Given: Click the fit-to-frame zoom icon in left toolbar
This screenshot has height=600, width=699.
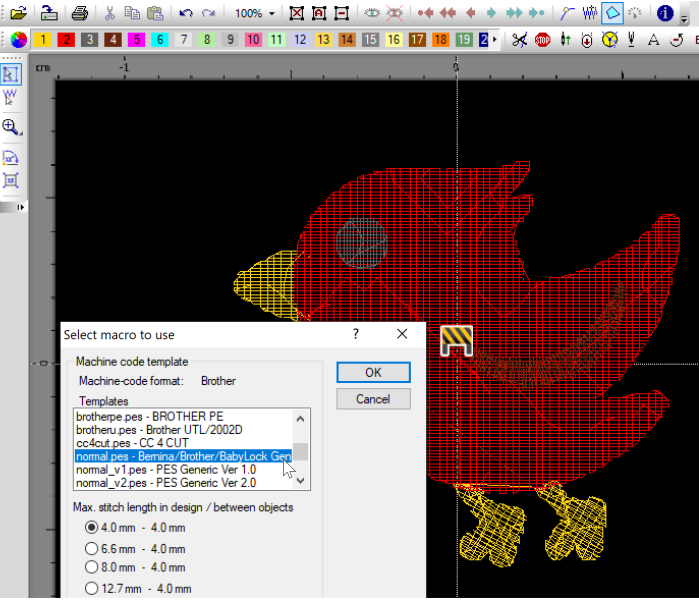Looking at the screenshot, I should [x=11, y=181].
